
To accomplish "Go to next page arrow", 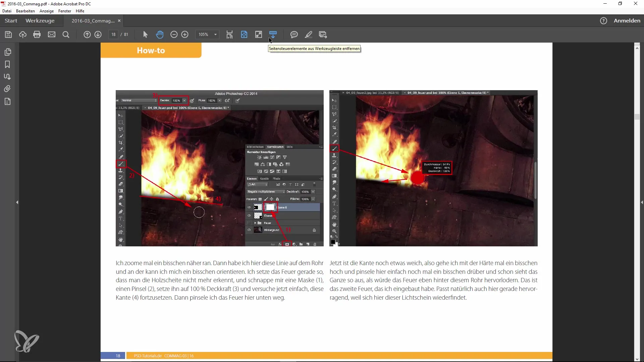I will 98,35.
